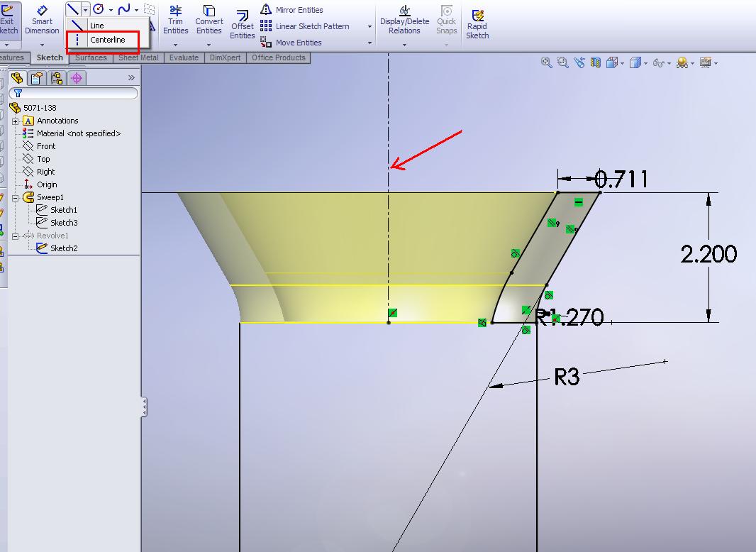Click the Previous View icon
The height and width of the screenshot is (552, 756).
coord(579,62)
